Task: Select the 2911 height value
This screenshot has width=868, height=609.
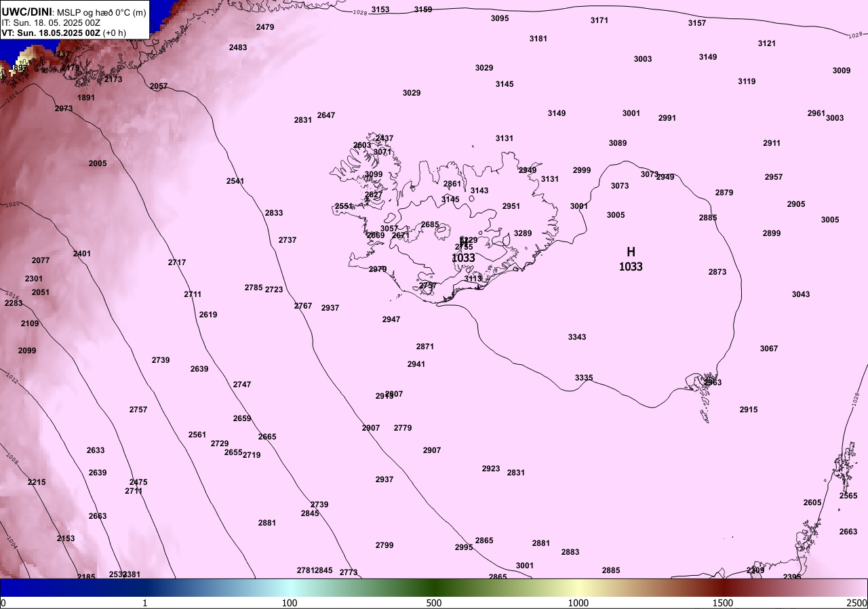Action: point(772,143)
